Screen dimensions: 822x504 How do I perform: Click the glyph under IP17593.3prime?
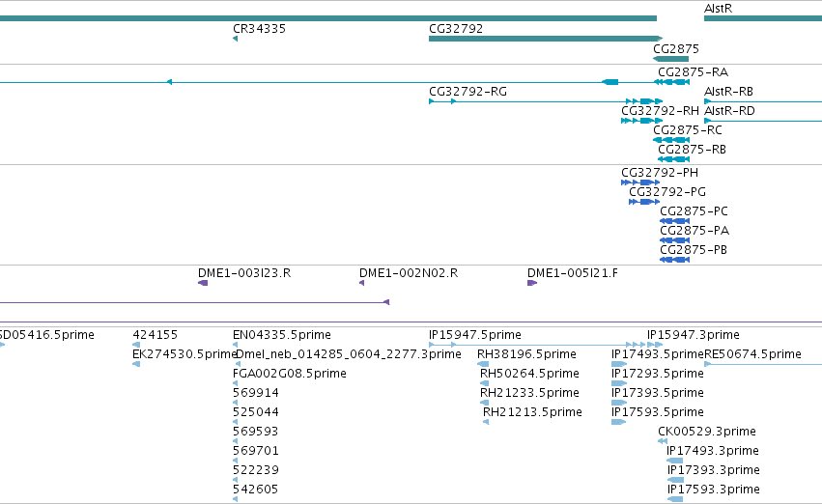[675, 499]
